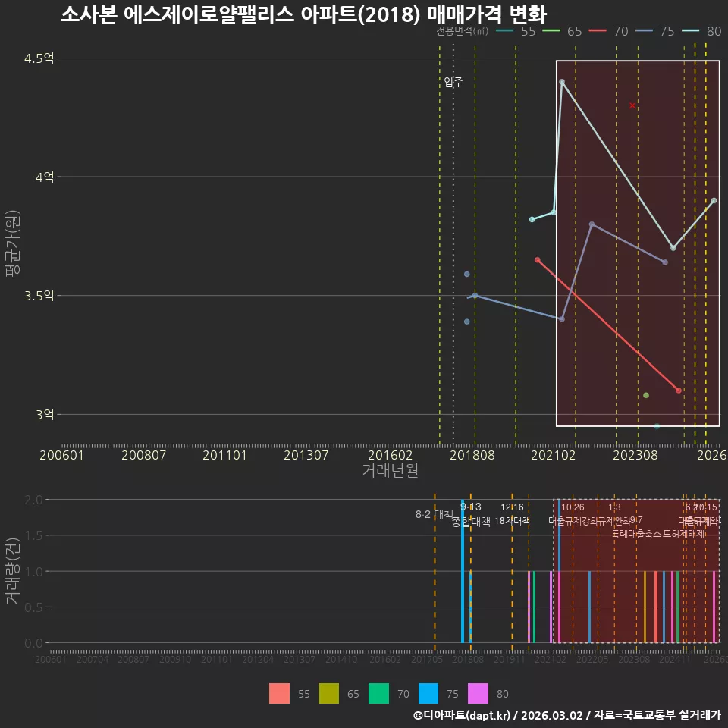Image resolution: width=728 pixels, height=728 pixels.
Task: Click the teal 55㎡ point below 3억
Action: (657, 426)
